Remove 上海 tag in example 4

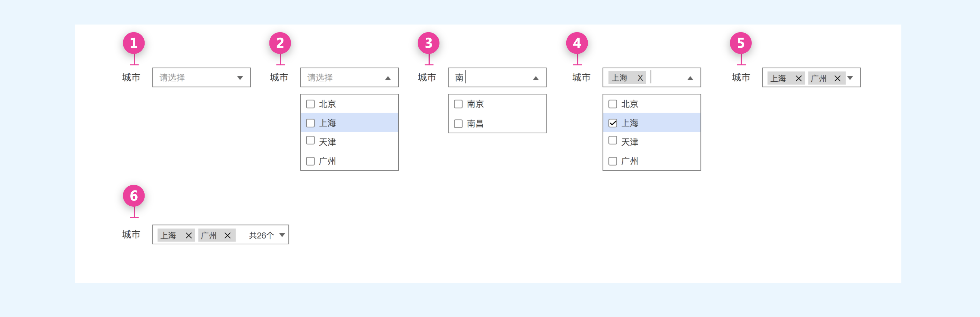click(x=640, y=78)
